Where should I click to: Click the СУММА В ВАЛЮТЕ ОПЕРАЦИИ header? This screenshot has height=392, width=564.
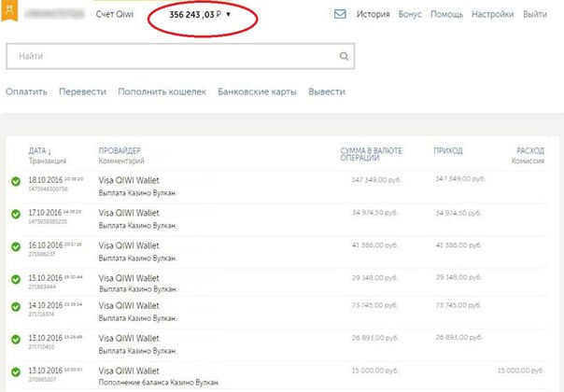point(371,154)
